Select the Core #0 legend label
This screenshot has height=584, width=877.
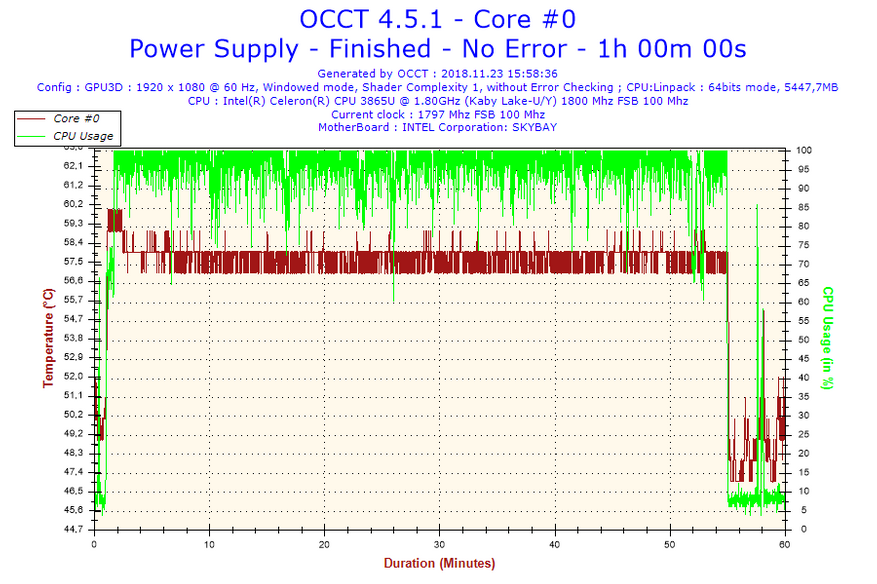(74, 119)
